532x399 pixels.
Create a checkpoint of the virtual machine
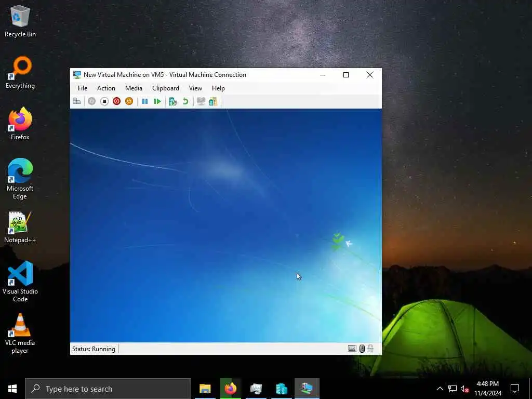(173, 101)
